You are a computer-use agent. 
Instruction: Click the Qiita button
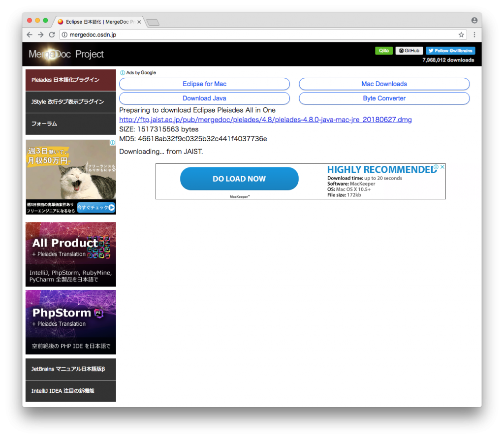[x=384, y=51]
